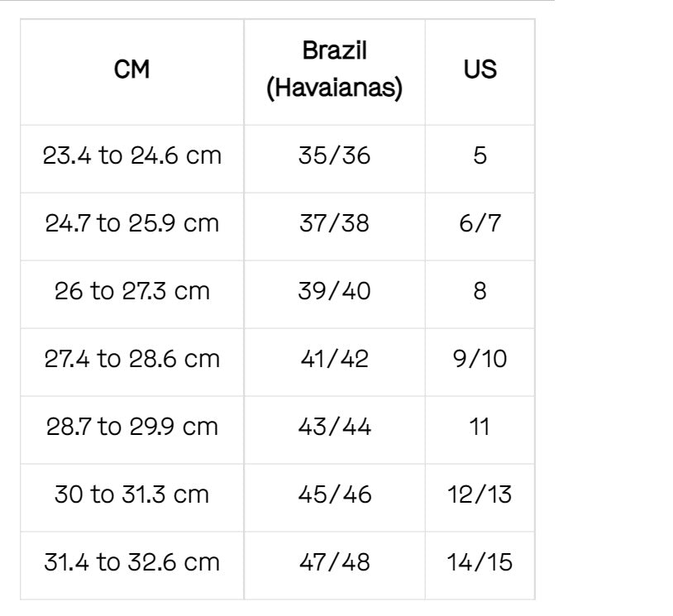Select the US size 6/7 cell
673x616 pixels.
(480, 223)
